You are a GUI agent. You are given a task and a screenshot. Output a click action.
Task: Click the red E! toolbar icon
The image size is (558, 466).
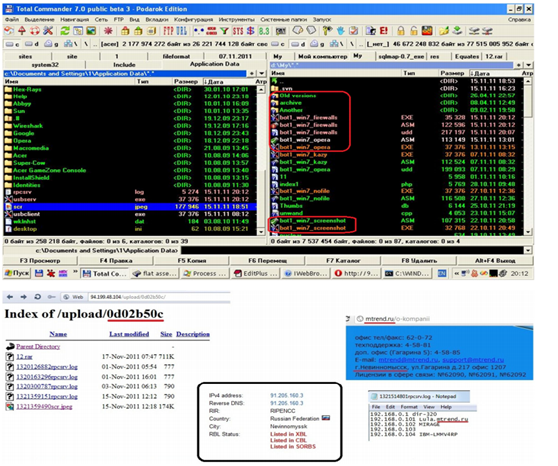(384, 31)
